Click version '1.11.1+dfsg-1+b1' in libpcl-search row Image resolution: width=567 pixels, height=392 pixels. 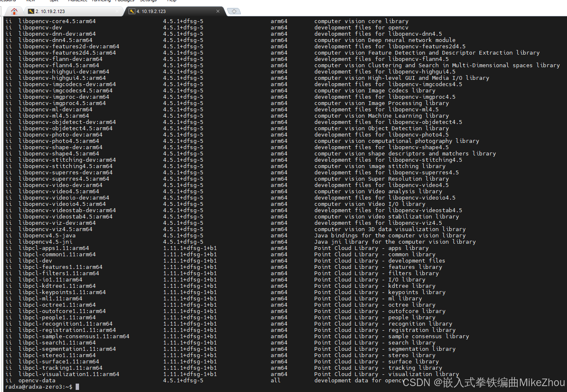point(190,342)
